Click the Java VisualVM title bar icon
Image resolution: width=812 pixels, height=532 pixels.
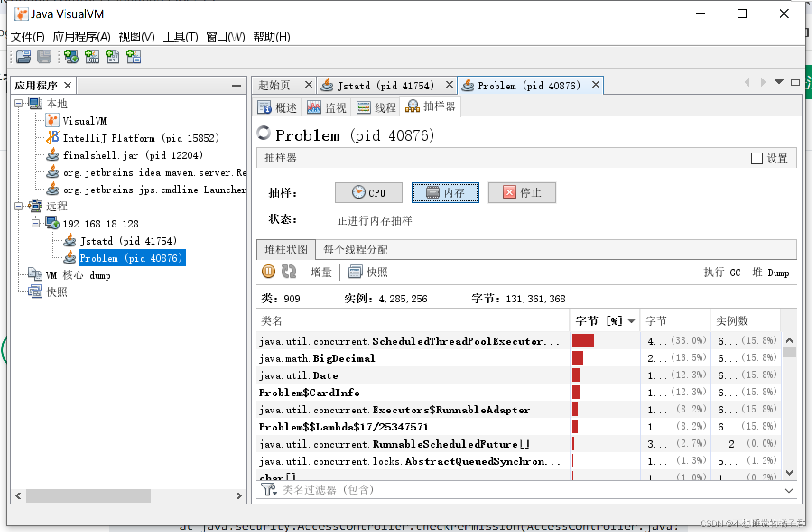tap(21, 14)
